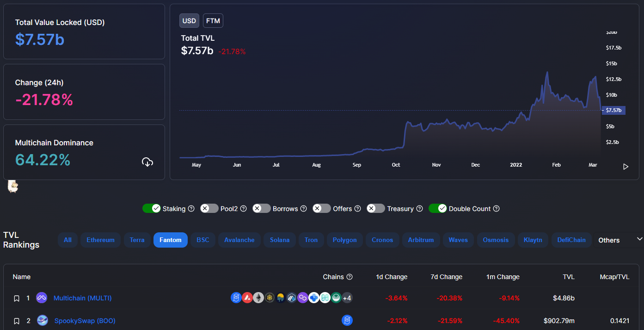Open the SpookySwap (BOO) protocol link

tap(85, 320)
